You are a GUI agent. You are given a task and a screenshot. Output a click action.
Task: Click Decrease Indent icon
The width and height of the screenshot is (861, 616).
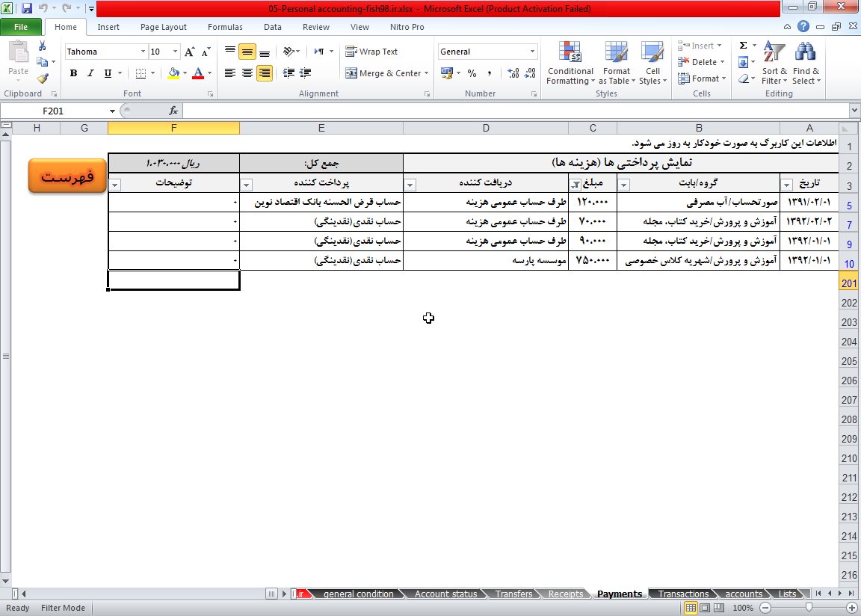288,73
